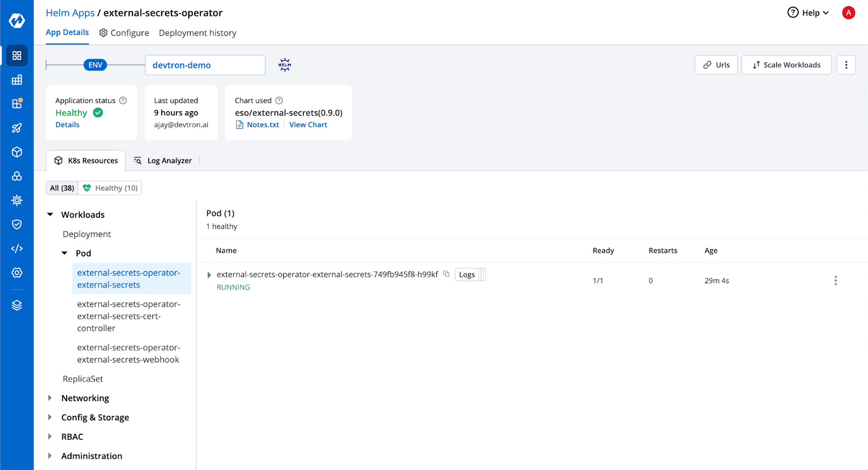Open the Configure tab
The height and width of the screenshot is (470, 868).
point(124,33)
